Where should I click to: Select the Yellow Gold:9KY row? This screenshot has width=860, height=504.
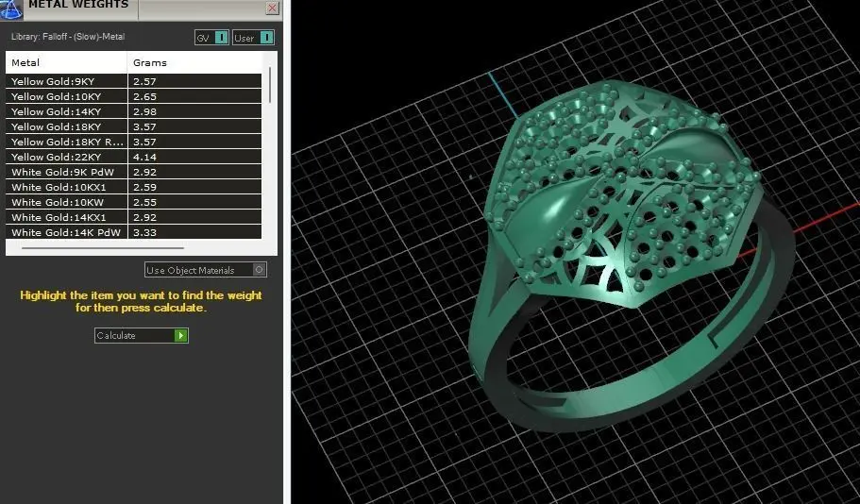point(134,81)
